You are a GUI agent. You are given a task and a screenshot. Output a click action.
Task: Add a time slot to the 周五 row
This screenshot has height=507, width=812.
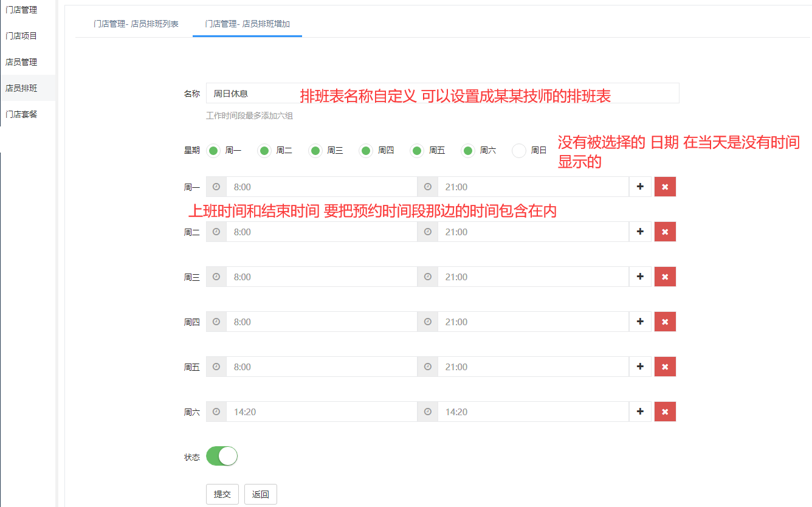point(640,367)
